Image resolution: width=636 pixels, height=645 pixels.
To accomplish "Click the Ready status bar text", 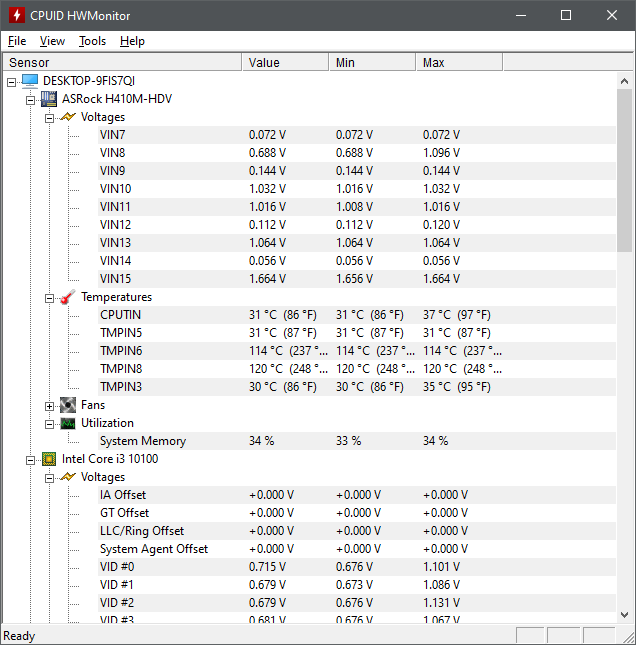I will tap(19, 636).
